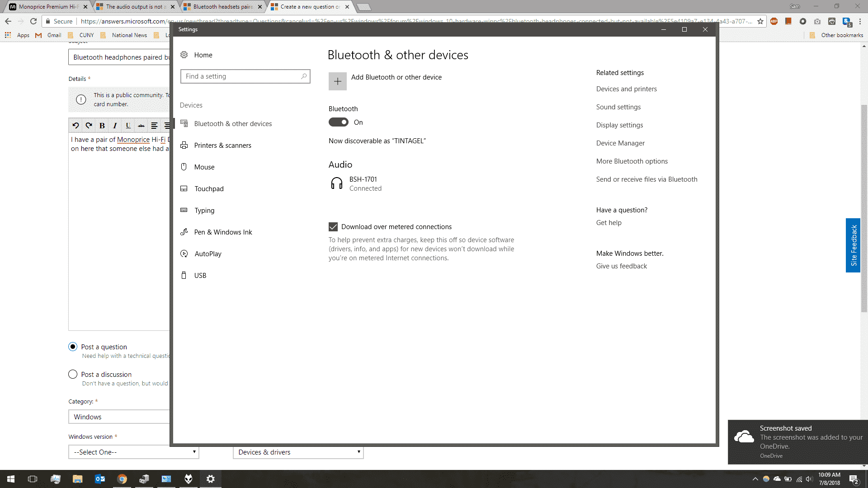
Task: Bookmark this page with the star icon
Action: (x=760, y=21)
